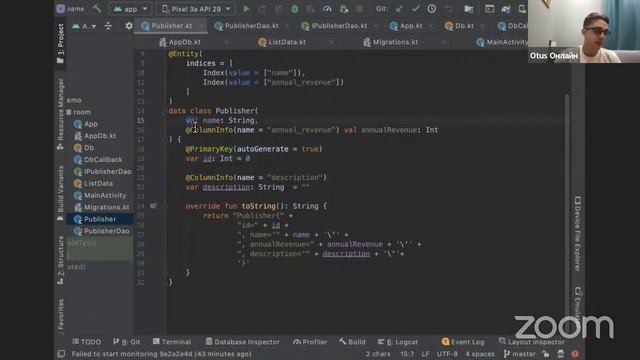Screen dimensions: 640x360
Task: Show Git history clock icon
Action: [431, 9]
